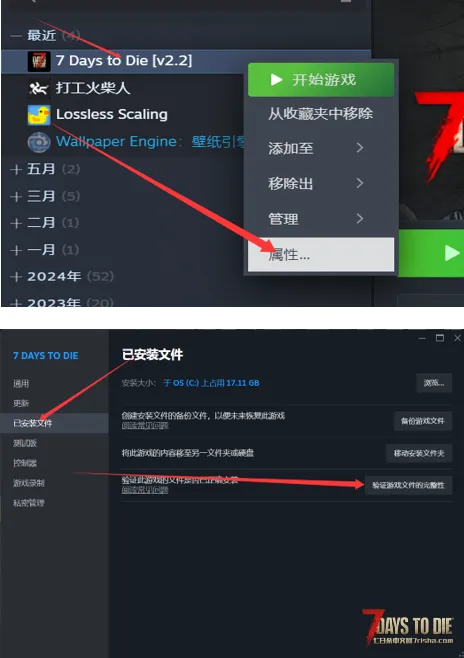Expand the 2024年 group
Screen dimensions: 464x658
tap(16, 277)
